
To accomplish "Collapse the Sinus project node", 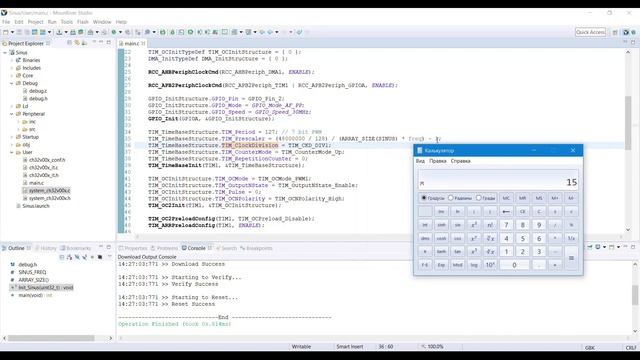I will coord(5,53).
